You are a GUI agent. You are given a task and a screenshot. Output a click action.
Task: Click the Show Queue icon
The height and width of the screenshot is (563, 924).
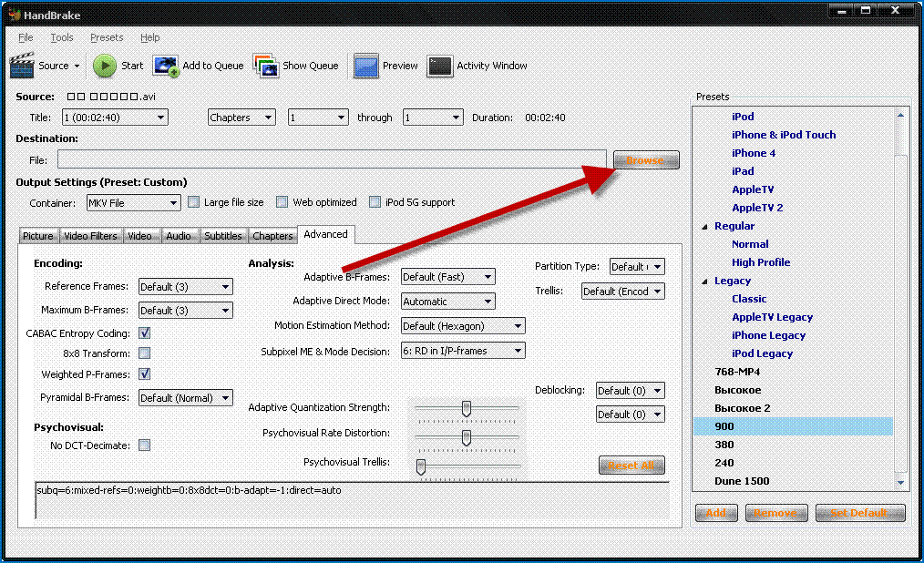coord(266,66)
